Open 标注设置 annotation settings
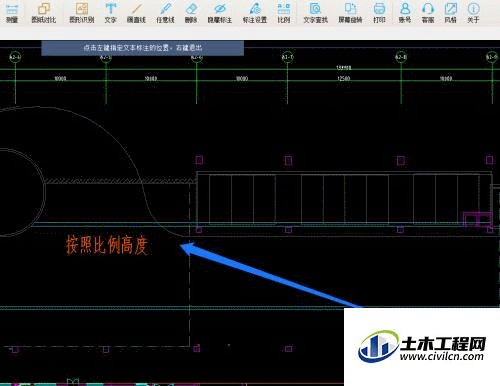This screenshot has width=500, height=386. click(x=255, y=13)
